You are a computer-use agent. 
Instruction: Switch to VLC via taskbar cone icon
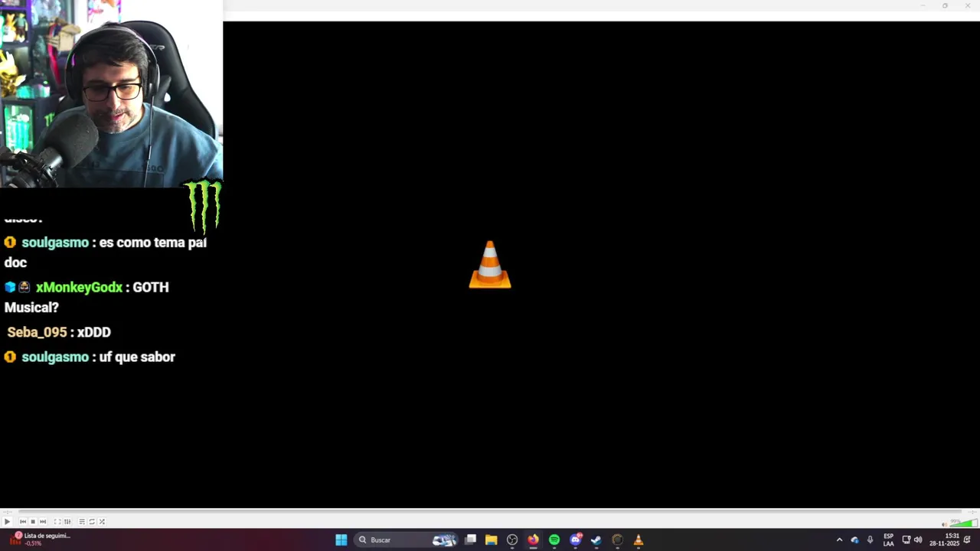[x=639, y=540]
